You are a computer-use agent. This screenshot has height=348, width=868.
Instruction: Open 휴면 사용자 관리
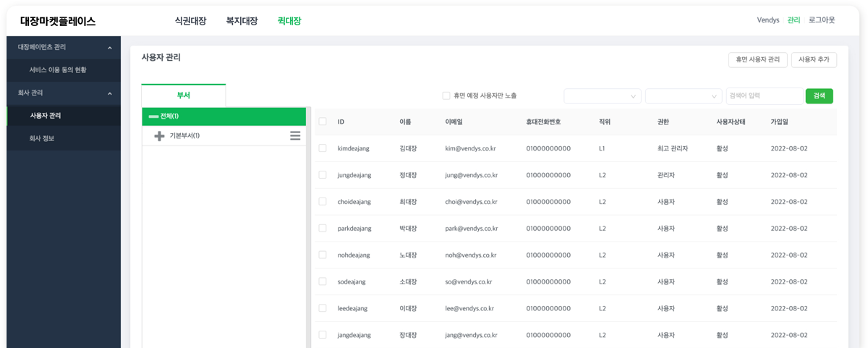click(757, 60)
